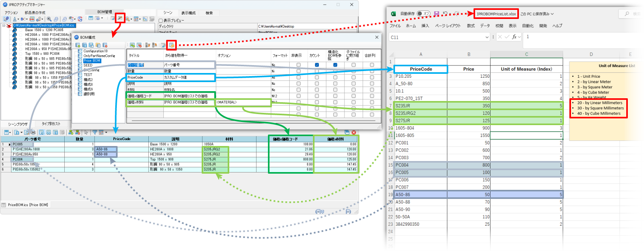The image size is (644, 251).
Task: Click the window restore icon above the BOM table
Action: (x=347, y=132)
